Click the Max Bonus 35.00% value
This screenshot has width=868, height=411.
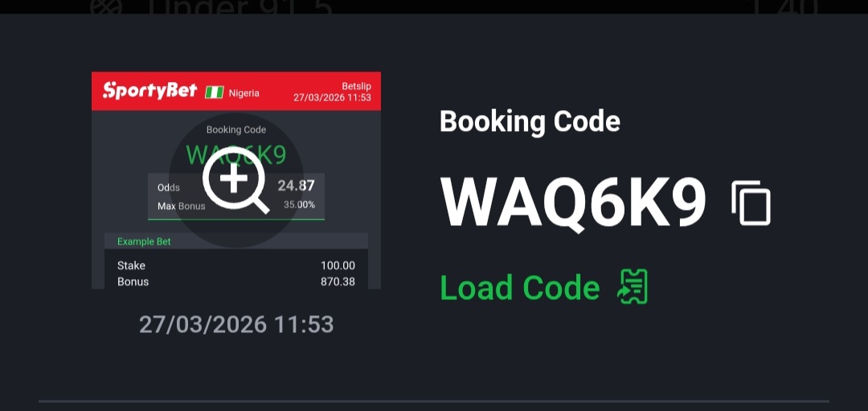click(x=300, y=205)
